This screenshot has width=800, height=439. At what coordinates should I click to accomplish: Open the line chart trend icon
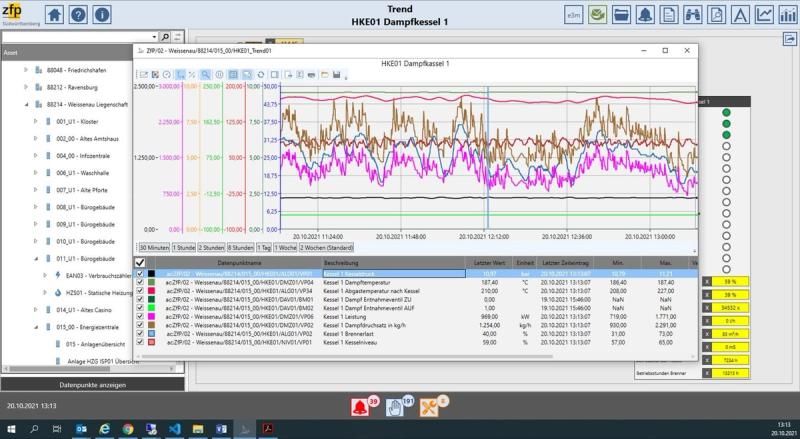764,15
